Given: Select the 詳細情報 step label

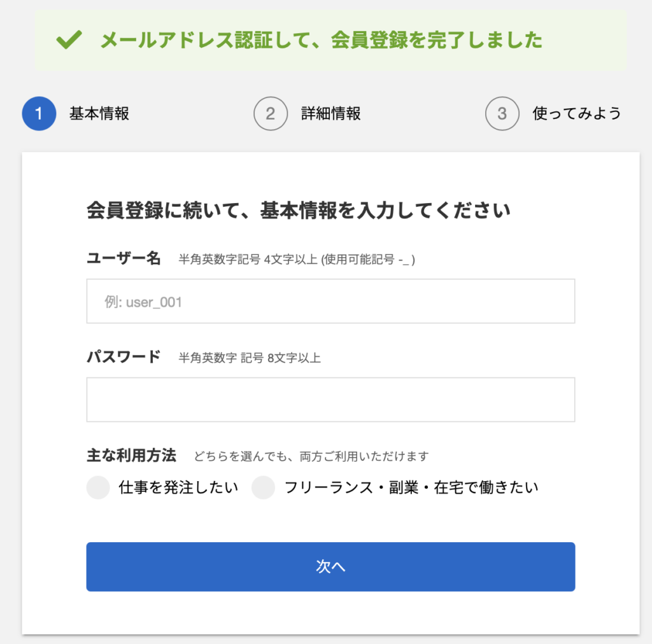Looking at the screenshot, I should (331, 113).
